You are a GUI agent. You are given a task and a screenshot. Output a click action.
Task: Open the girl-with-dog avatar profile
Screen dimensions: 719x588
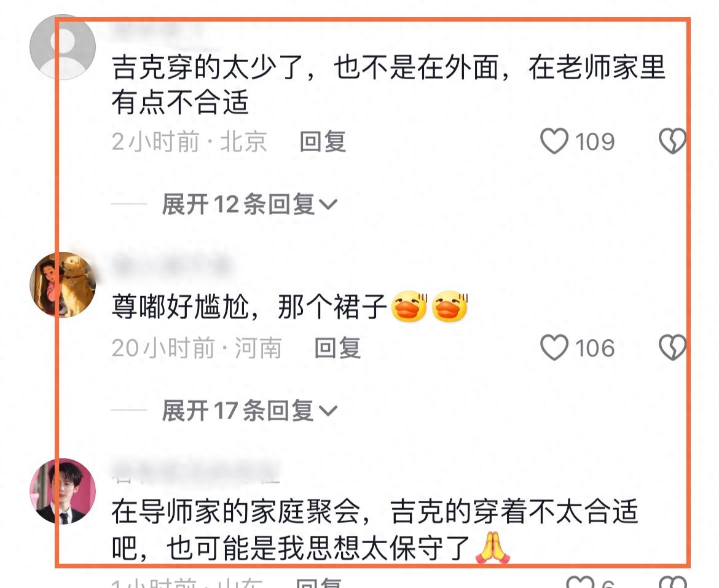[x=62, y=284]
